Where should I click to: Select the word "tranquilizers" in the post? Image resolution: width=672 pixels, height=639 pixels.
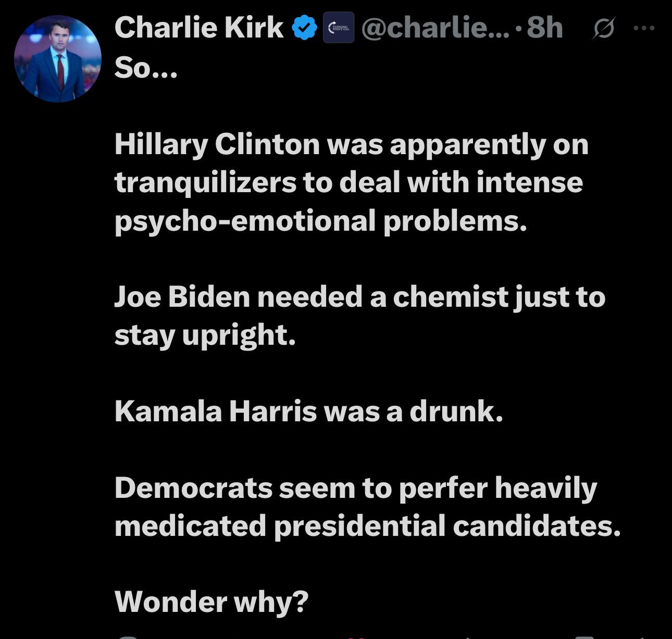click(205, 182)
